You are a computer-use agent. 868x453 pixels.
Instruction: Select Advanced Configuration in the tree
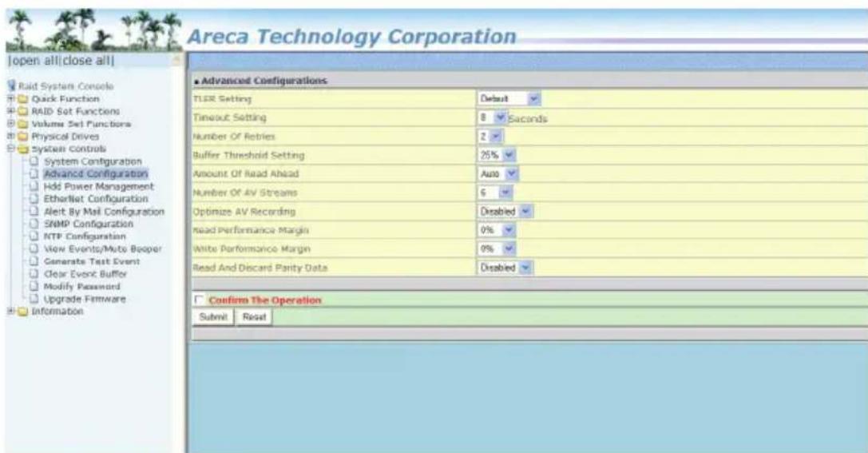(96, 174)
